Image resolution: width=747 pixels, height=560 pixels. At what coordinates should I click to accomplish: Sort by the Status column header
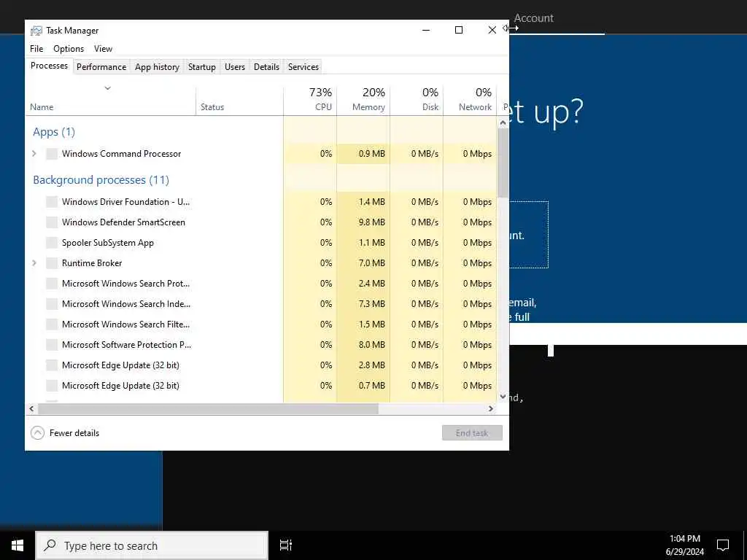pos(239,99)
